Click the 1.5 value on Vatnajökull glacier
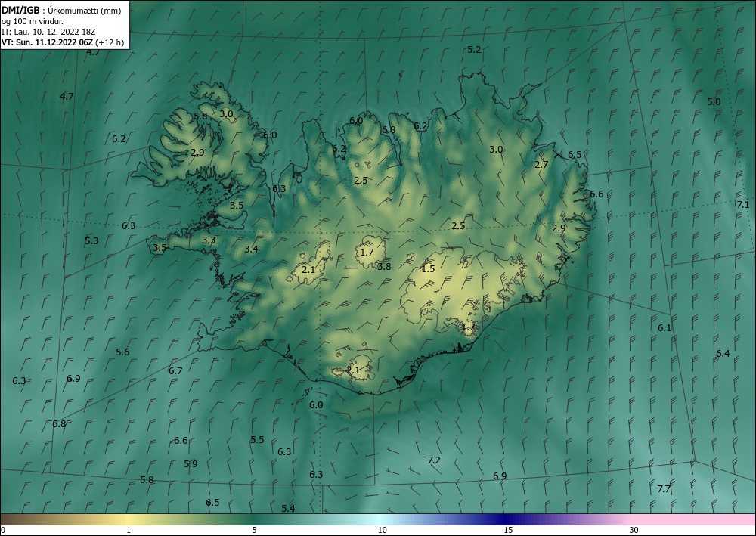The image size is (756, 536). tap(428, 269)
